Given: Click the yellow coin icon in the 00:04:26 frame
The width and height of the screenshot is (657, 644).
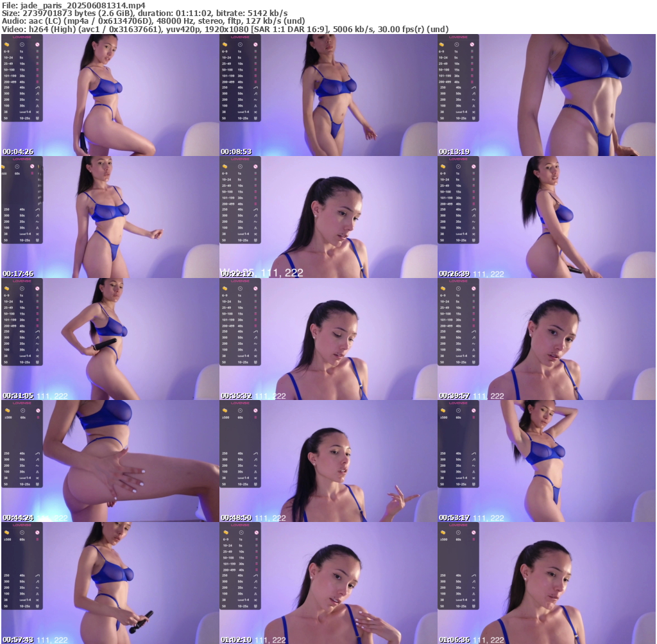Looking at the screenshot, I should (x=8, y=45).
